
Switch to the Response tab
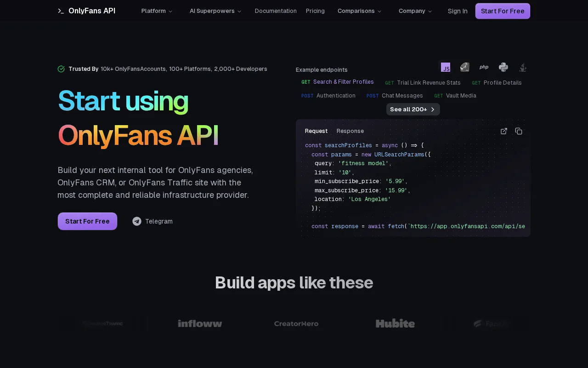click(x=350, y=131)
